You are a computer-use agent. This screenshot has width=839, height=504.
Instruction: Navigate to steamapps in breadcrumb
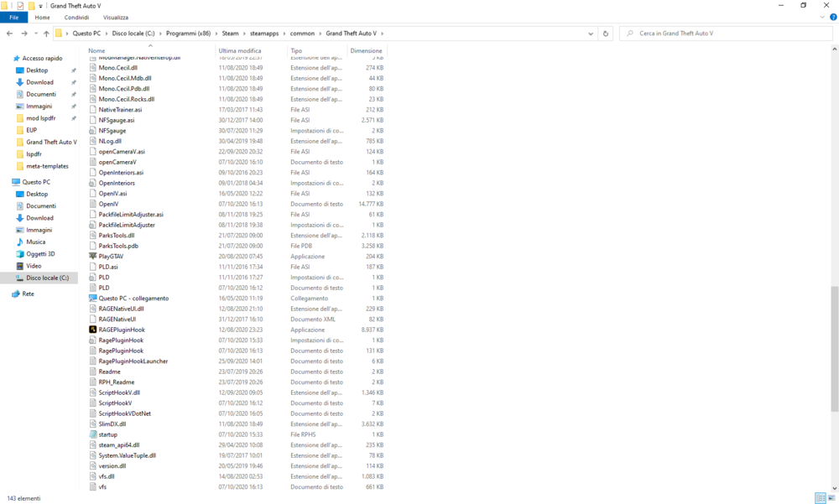(264, 34)
